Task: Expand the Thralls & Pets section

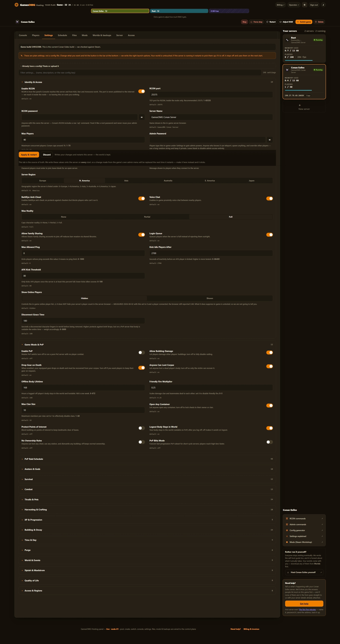Action: pyautogui.click(x=147, y=500)
